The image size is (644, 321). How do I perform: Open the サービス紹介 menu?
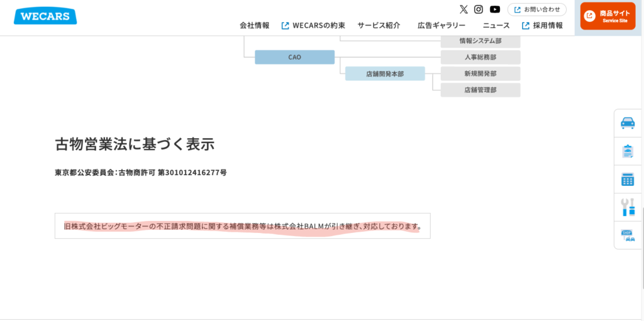click(379, 26)
